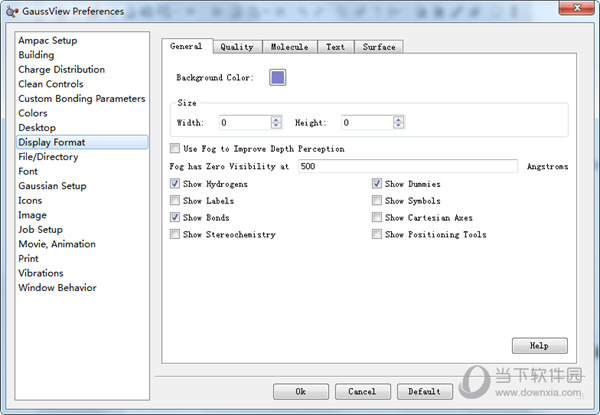This screenshot has width=600, height=415.
Task: Select Custom Bonding Parameters category
Action: click(82, 99)
